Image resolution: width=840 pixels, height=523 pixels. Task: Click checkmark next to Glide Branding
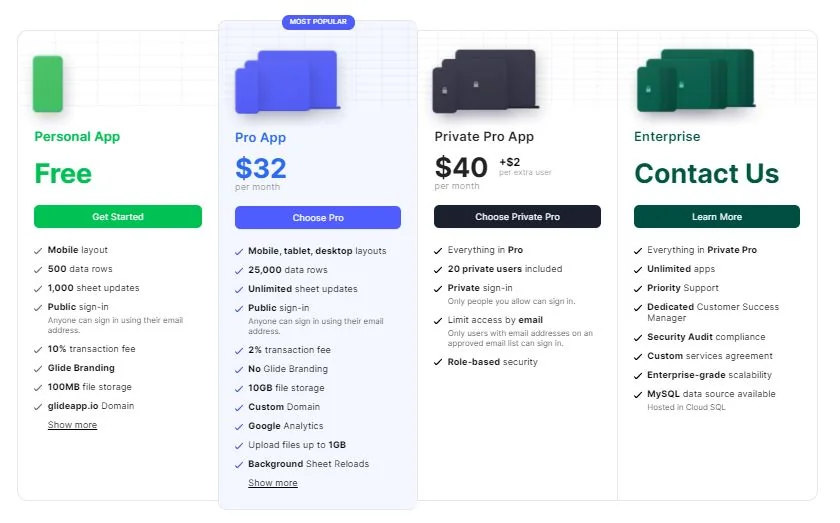coord(38,368)
